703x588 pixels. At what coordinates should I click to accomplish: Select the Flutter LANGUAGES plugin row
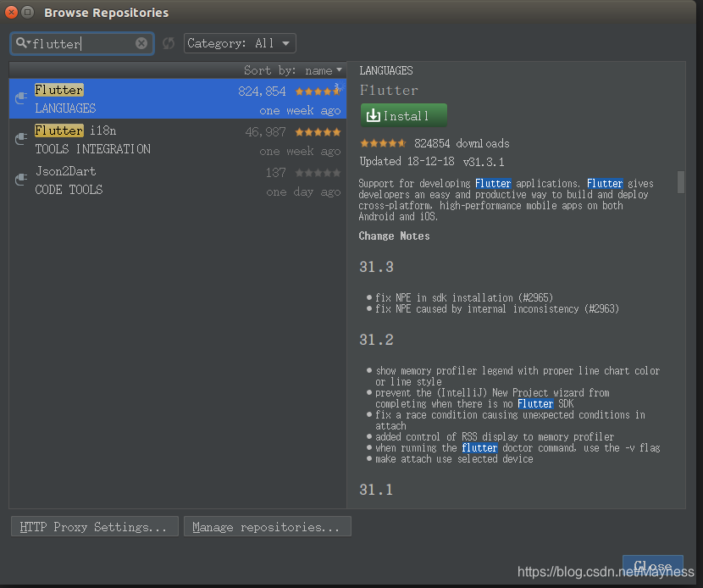coord(178,98)
